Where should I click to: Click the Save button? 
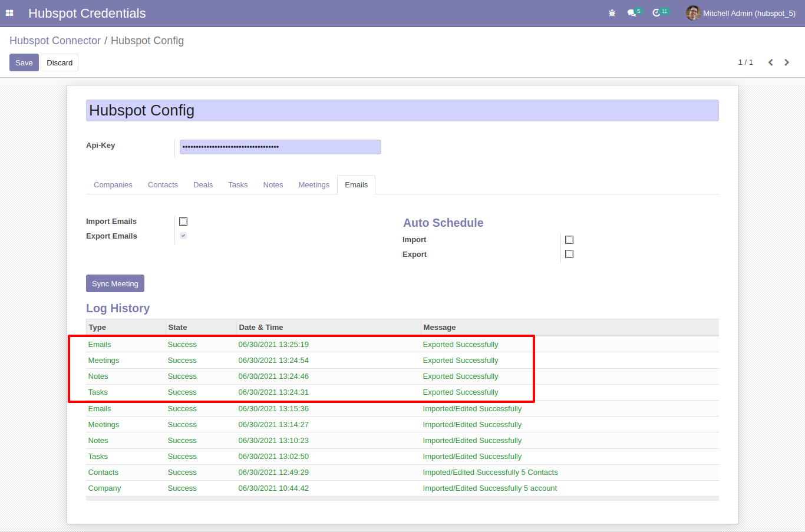pyautogui.click(x=24, y=62)
